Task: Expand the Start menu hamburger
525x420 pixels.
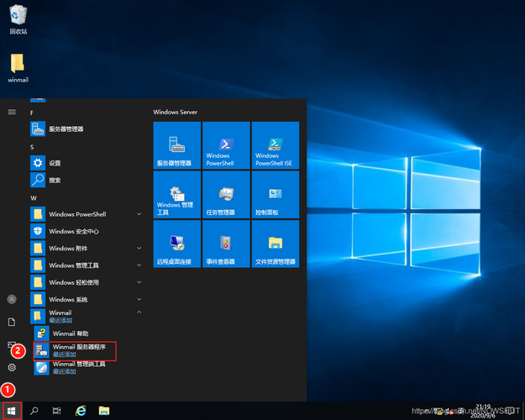Action: tap(12, 112)
